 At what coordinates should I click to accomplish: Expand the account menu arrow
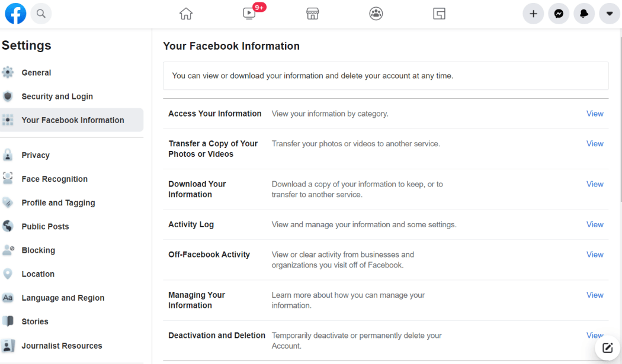coord(610,13)
